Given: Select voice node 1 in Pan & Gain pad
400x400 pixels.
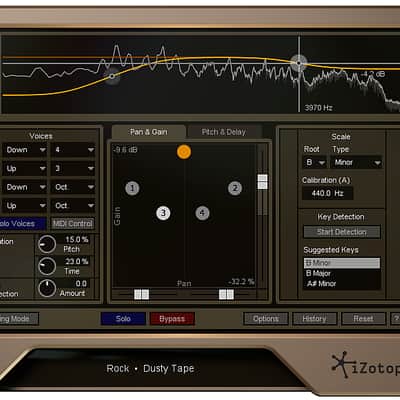Looking at the screenshot, I should pos(132,188).
